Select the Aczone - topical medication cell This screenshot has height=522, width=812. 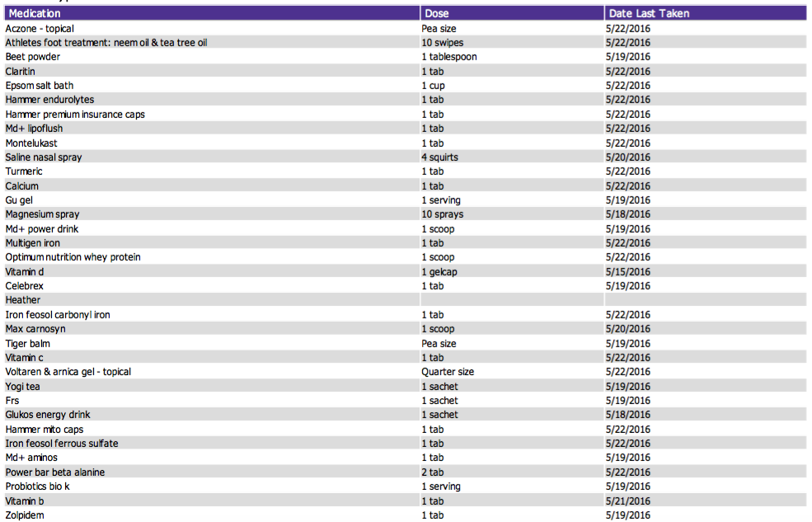click(40, 29)
